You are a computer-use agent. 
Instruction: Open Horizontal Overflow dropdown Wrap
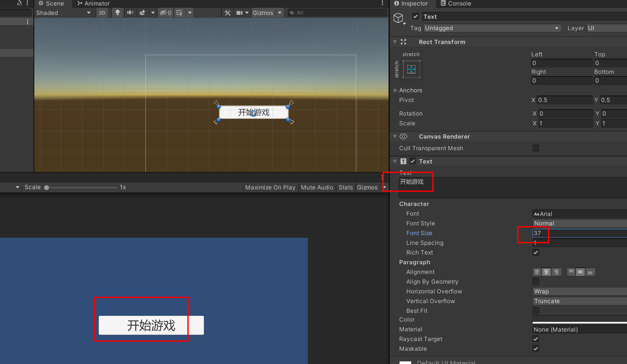(579, 291)
